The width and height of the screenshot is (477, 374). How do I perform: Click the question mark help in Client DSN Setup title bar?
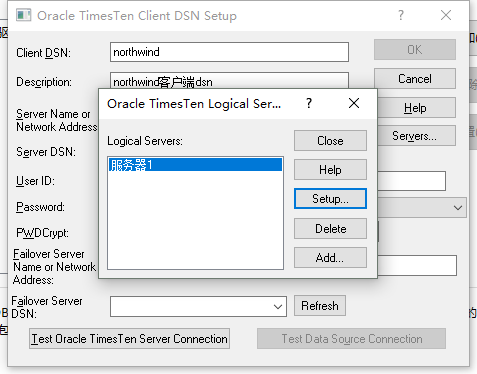coord(401,15)
